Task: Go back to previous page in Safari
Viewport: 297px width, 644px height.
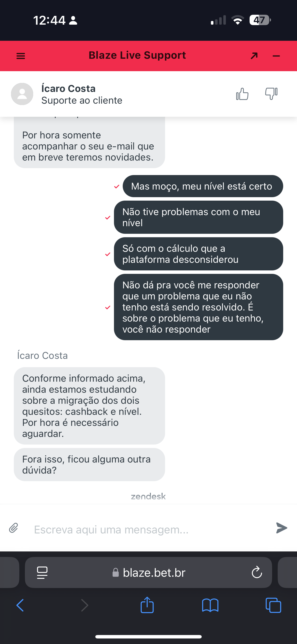Action: (x=20, y=606)
